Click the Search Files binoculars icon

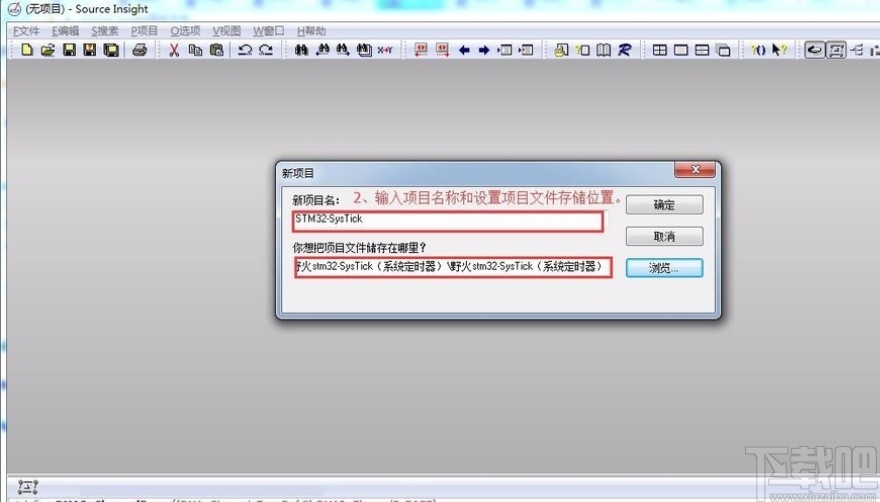pos(364,50)
